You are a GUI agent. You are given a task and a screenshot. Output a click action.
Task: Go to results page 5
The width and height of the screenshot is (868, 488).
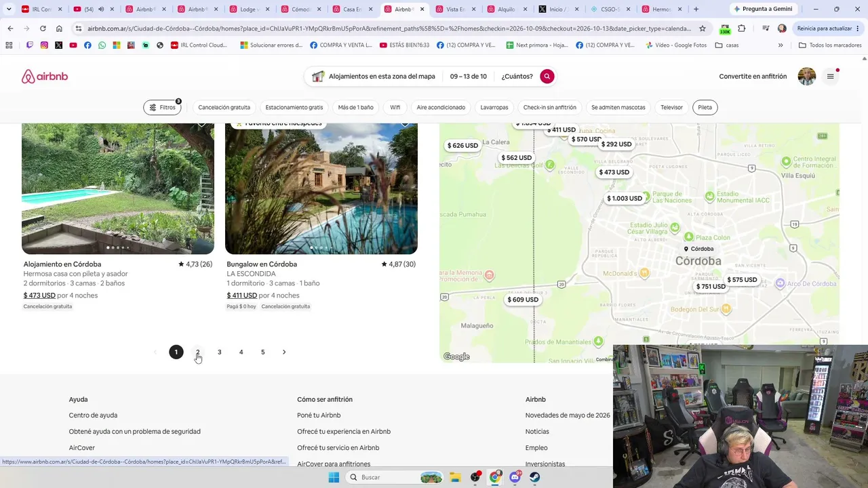(263, 352)
